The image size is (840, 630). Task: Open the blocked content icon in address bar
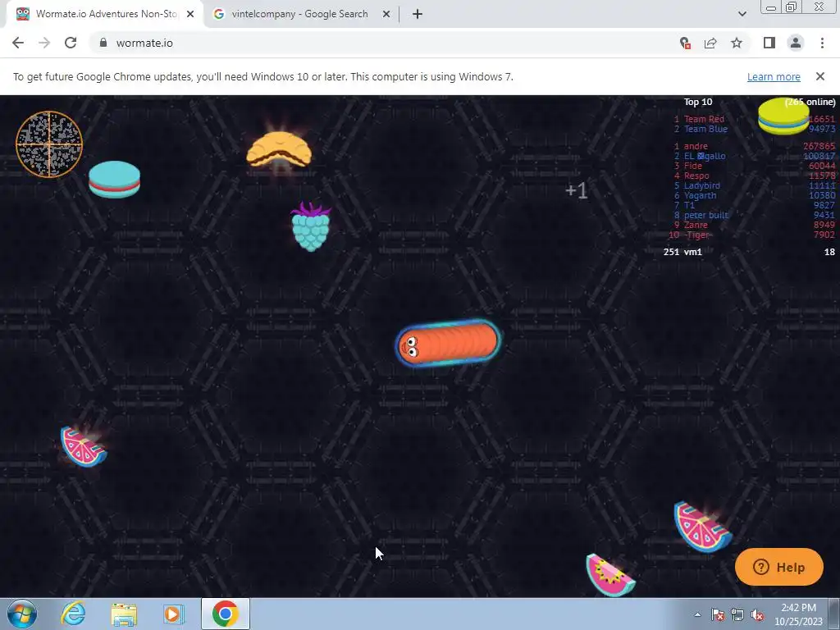coord(685,43)
